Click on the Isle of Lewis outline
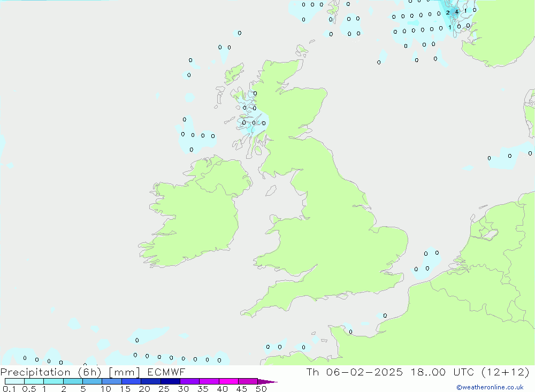Viewport: 535px width, 392px height. (234, 73)
